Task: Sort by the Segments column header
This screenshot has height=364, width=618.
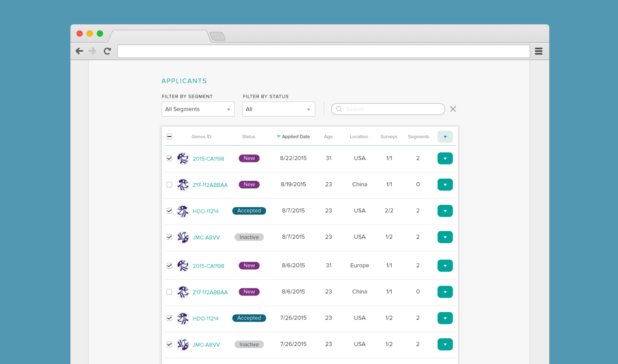Action: pos(418,137)
